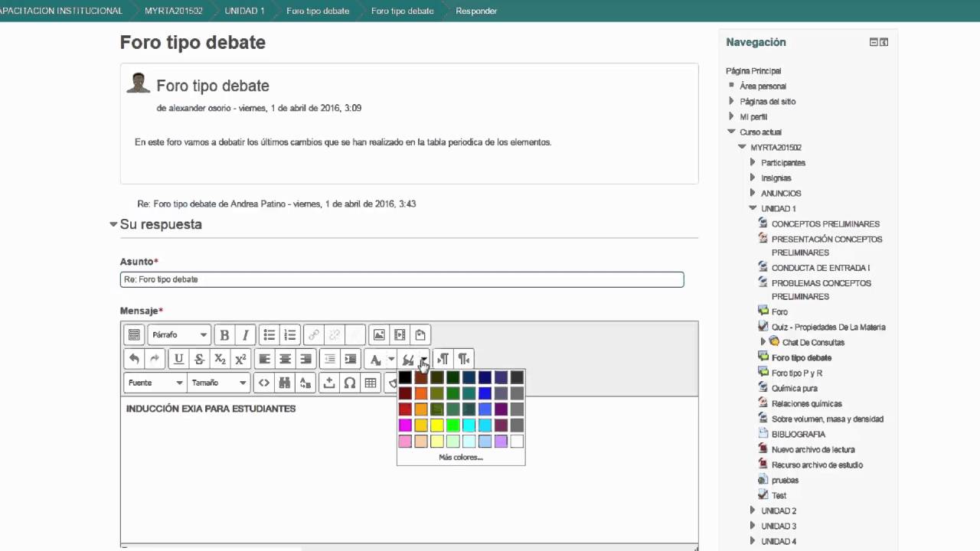The image size is (980, 551).
Task: Open the insert media icon
Action: click(x=398, y=334)
